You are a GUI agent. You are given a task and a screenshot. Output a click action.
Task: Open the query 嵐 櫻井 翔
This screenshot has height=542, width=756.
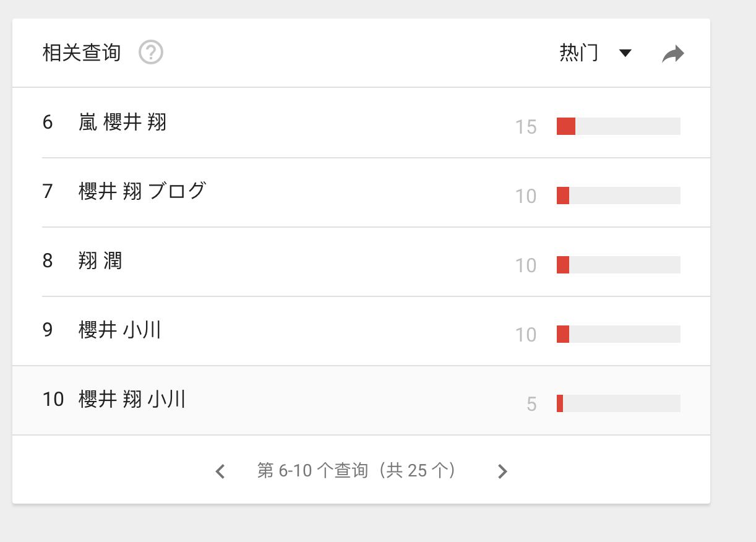(122, 123)
